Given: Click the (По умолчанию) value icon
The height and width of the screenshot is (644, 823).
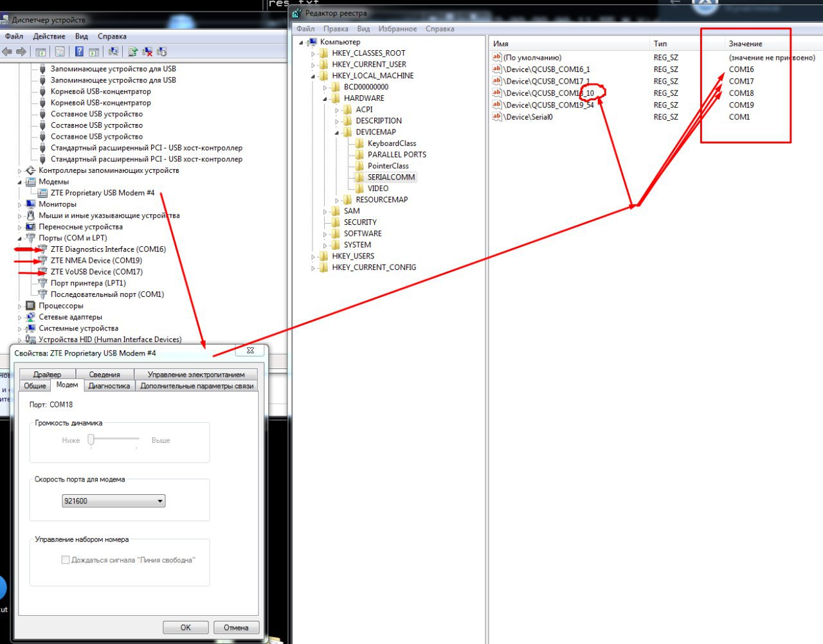Looking at the screenshot, I should pos(496,57).
